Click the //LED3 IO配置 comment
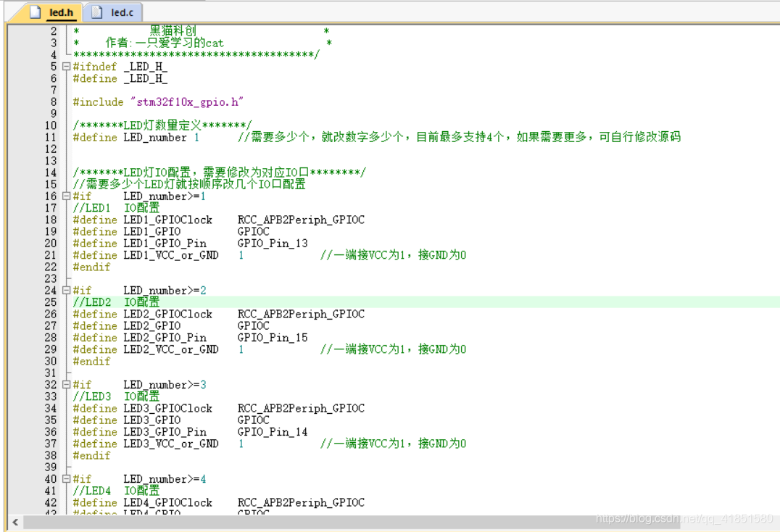 coord(117,396)
